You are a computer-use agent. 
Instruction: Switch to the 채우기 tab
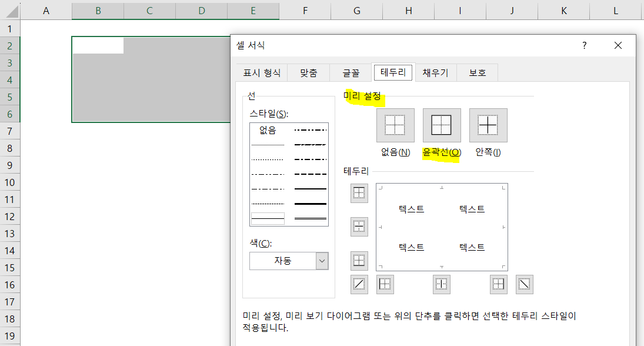(435, 72)
